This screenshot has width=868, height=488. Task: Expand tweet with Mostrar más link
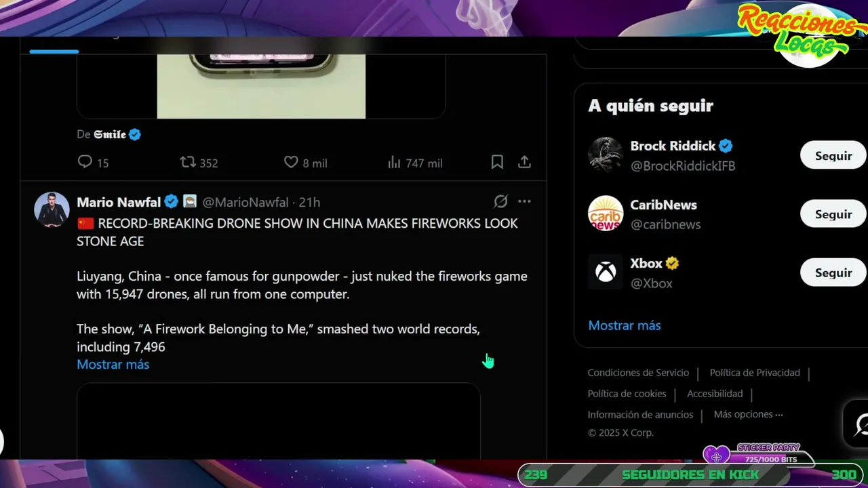(113, 365)
